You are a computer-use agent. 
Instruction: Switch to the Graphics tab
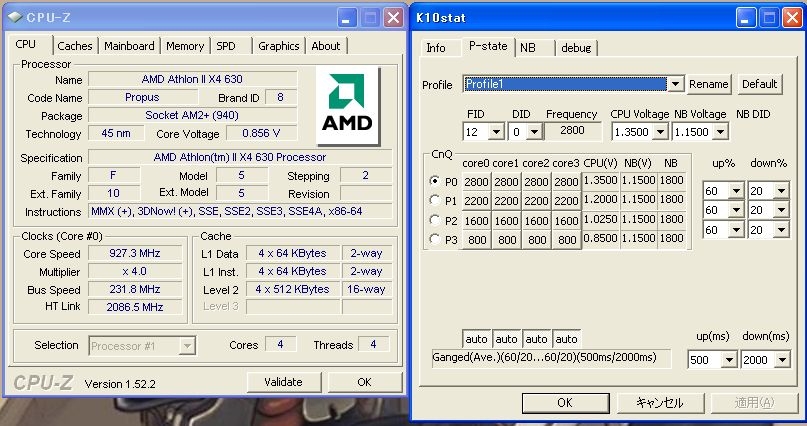(278, 46)
